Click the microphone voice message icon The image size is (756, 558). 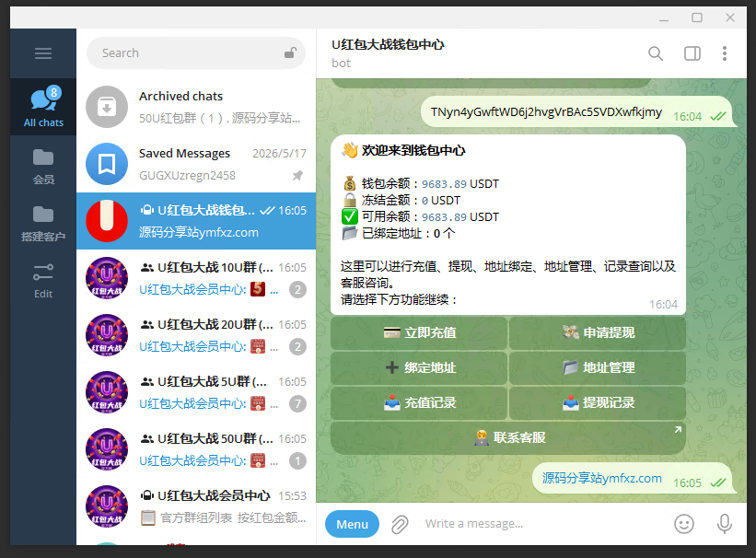(x=724, y=524)
